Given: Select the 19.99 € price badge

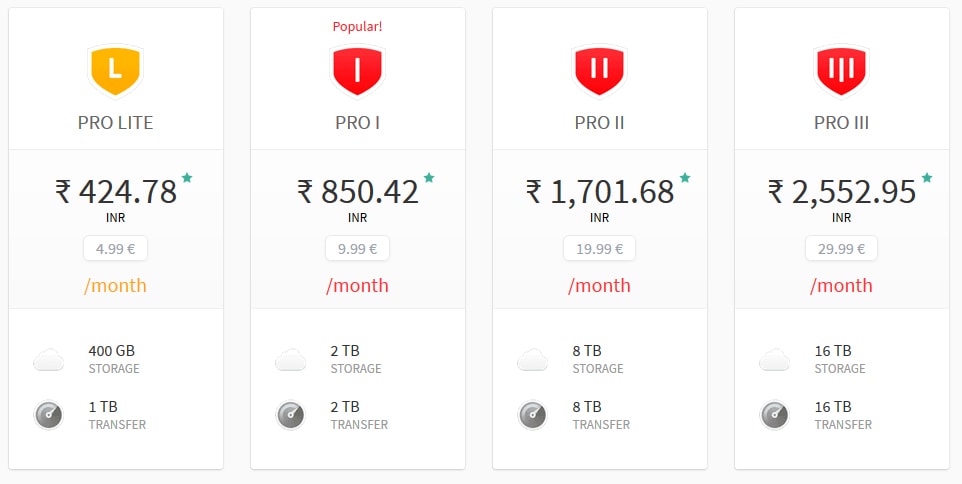Looking at the screenshot, I should [599, 248].
